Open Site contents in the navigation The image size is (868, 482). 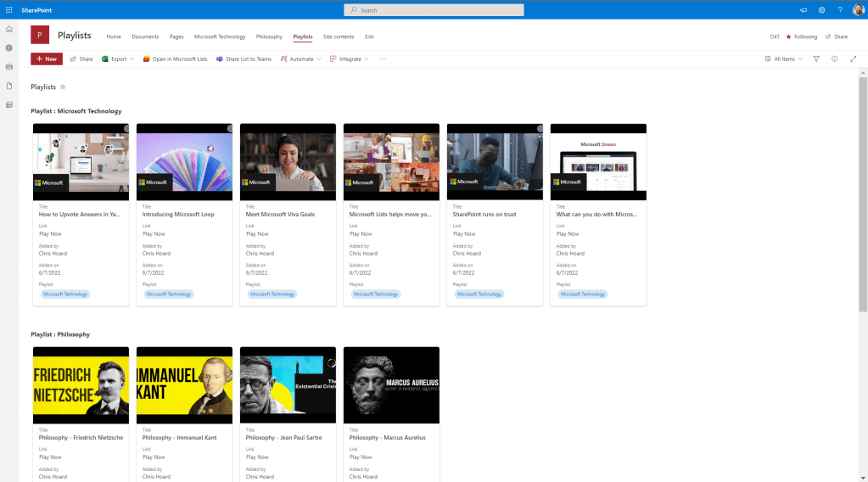tap(339, 36)
